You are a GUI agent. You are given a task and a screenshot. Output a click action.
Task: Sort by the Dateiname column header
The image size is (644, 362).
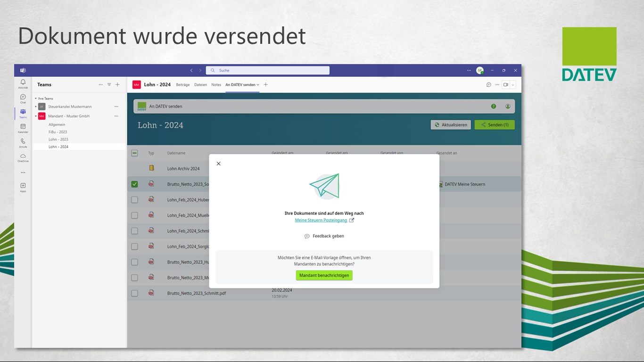coord(176,153)
